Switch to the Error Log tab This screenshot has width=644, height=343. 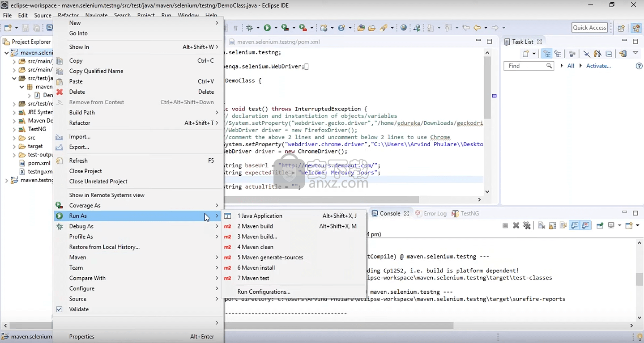pos(431,213)
